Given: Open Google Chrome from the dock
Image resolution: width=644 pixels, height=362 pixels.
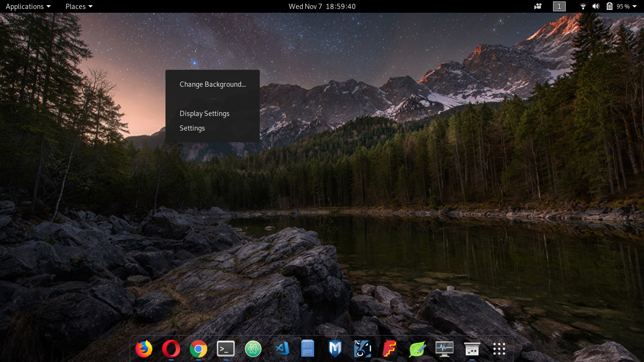Looking at the screenshot, I should 198,349.
